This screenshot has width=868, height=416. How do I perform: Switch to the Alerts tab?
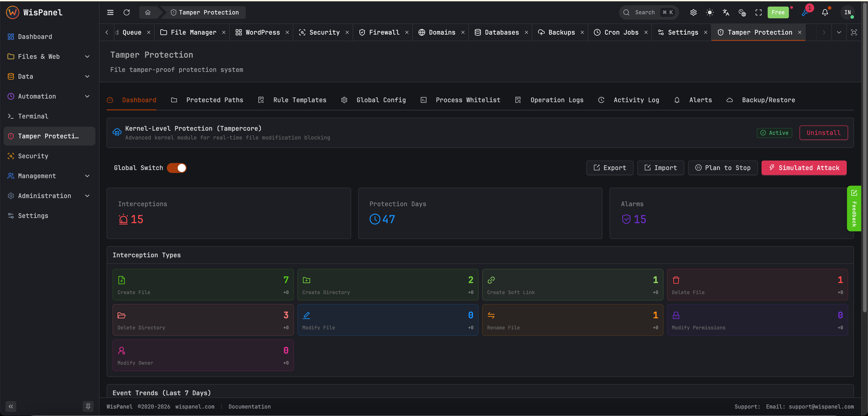pos(693,100)
